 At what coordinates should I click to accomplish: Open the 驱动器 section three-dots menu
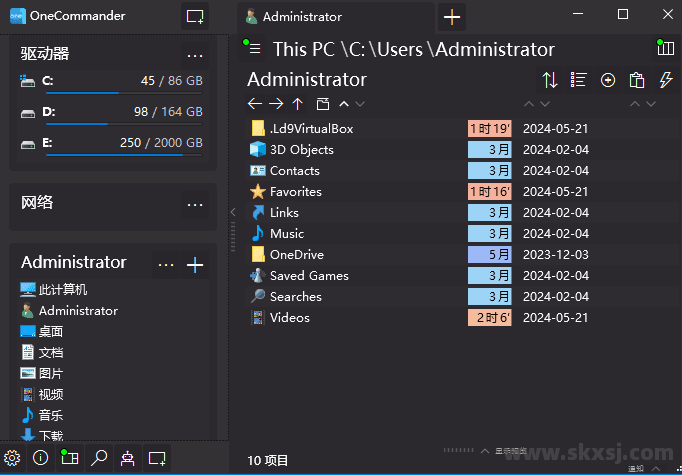coord(195,55)
